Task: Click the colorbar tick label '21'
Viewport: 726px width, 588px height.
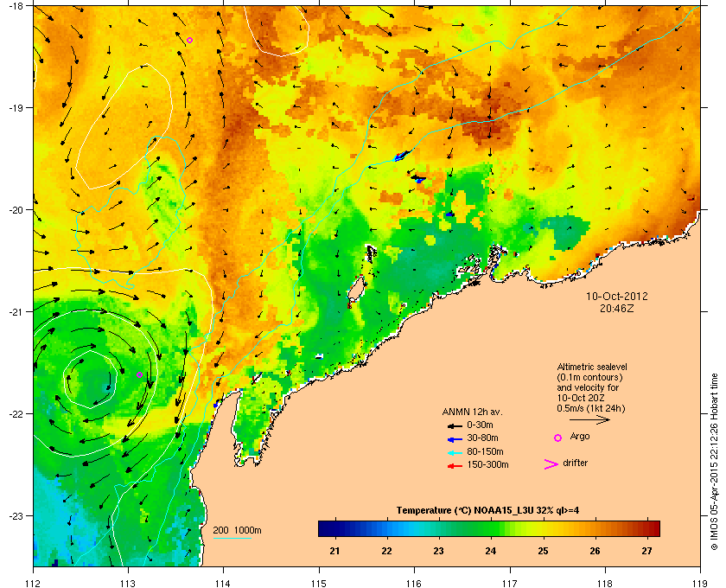Action: tap(334, 551)
